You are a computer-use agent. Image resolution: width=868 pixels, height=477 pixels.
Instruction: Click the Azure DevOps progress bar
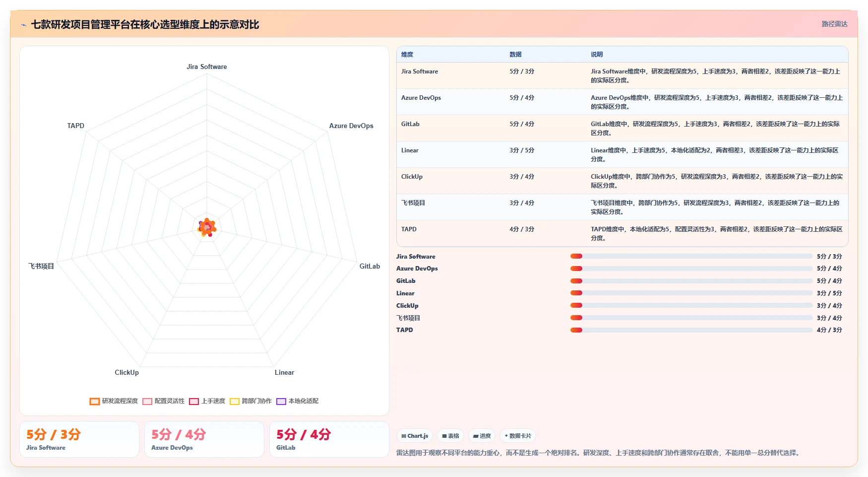[691, 269]
